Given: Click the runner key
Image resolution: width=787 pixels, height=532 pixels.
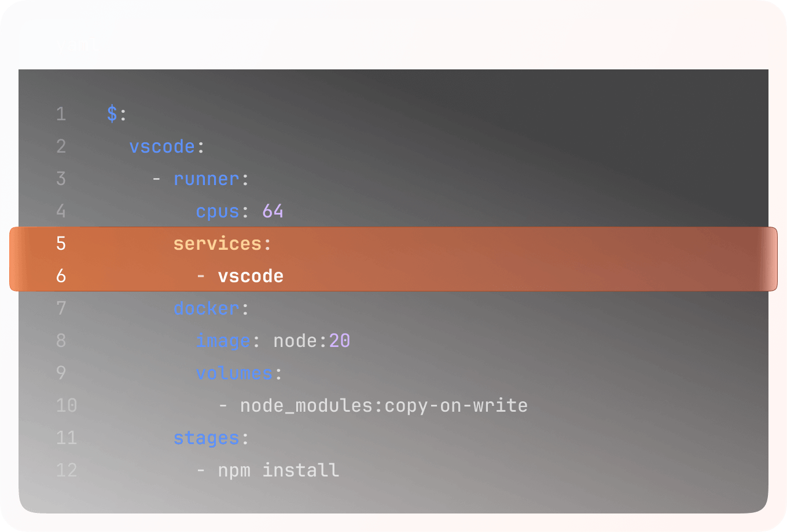Looking at the screenshot, I should coord(207,179).
